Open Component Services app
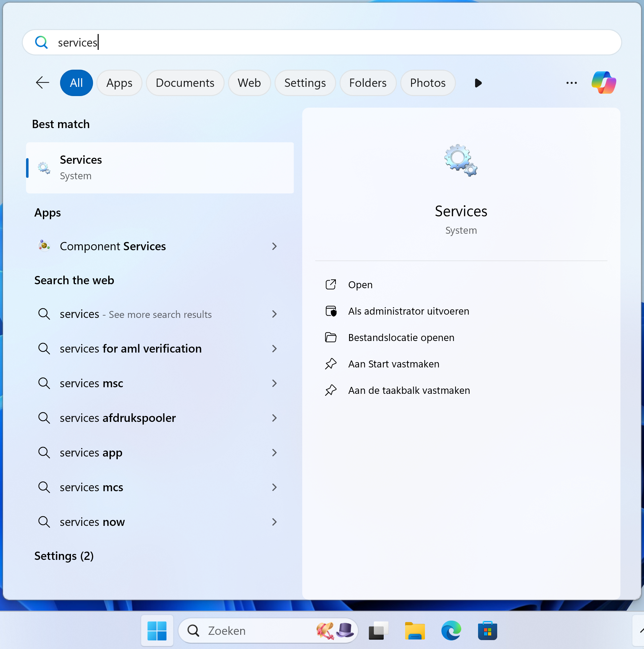 [x=112, y=246]
